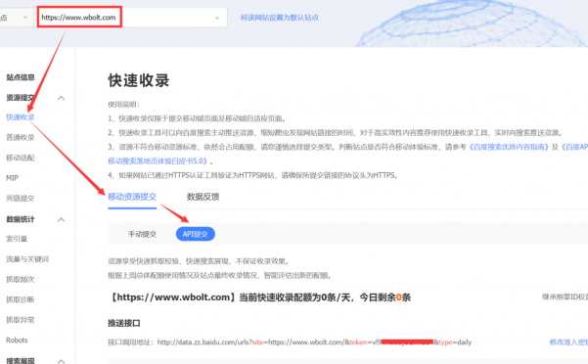Collapse the 搜索展现 sidebar section chevron
This screenshot has width=588, height=364.
pyautogui.click(x=61, y=361)
